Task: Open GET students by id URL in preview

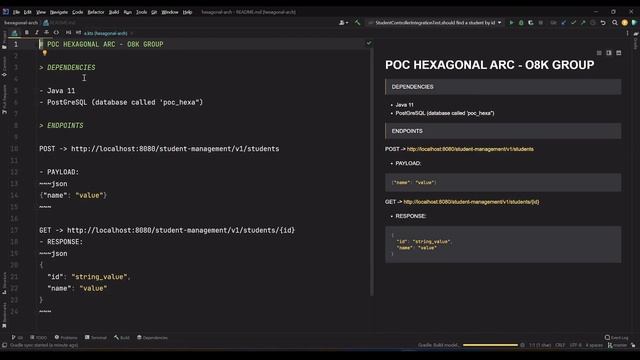Action: click(x=471, y=202)
